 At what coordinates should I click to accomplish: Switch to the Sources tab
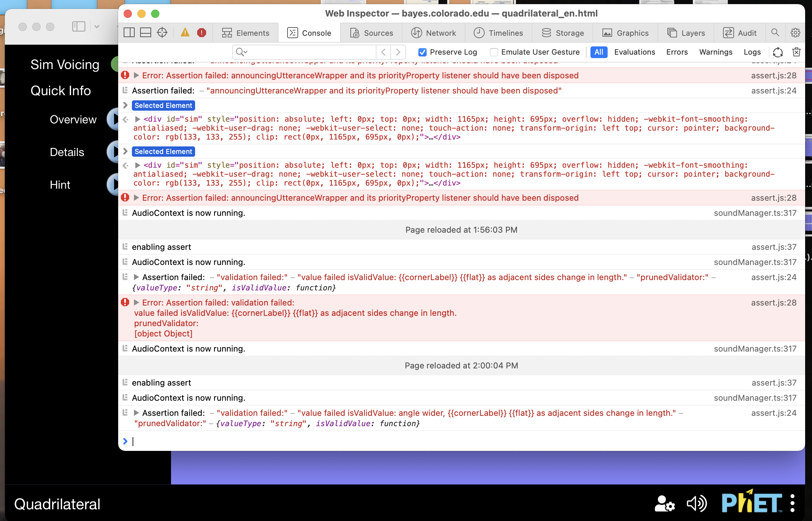point(373,33)
